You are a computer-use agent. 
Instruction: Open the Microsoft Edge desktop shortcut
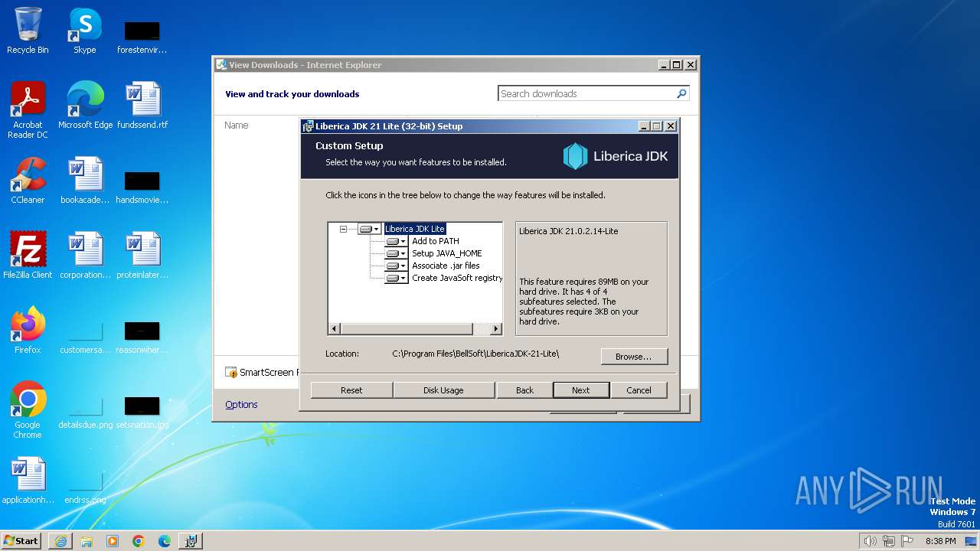point(85,106)
